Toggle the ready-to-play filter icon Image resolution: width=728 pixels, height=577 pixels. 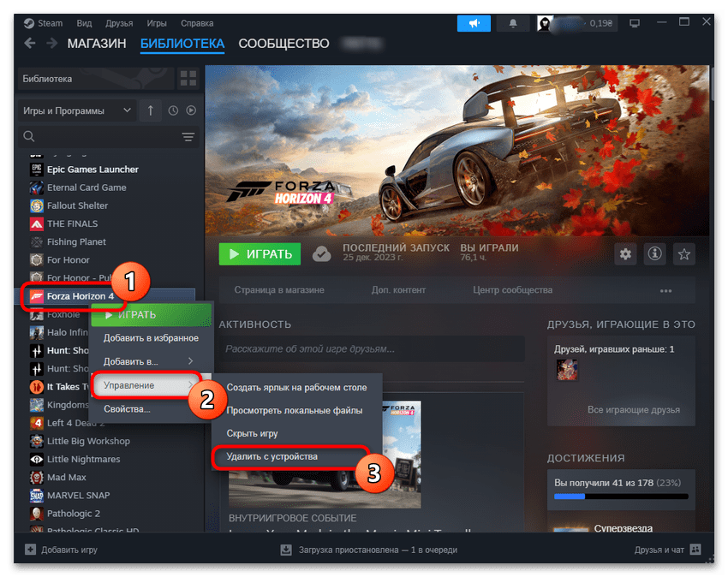click(191, 110)
